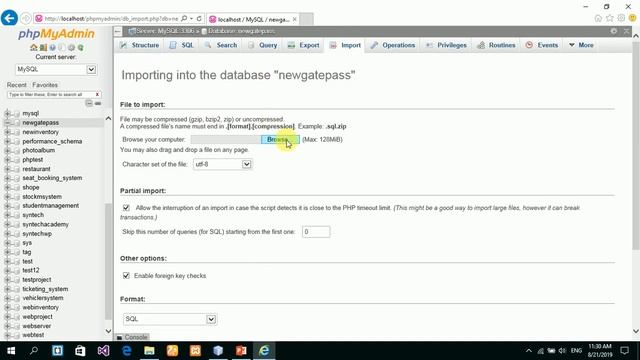Screen dimensions: 640x360
Task: Open Current server MySQL dropdown
Action: 56,69
